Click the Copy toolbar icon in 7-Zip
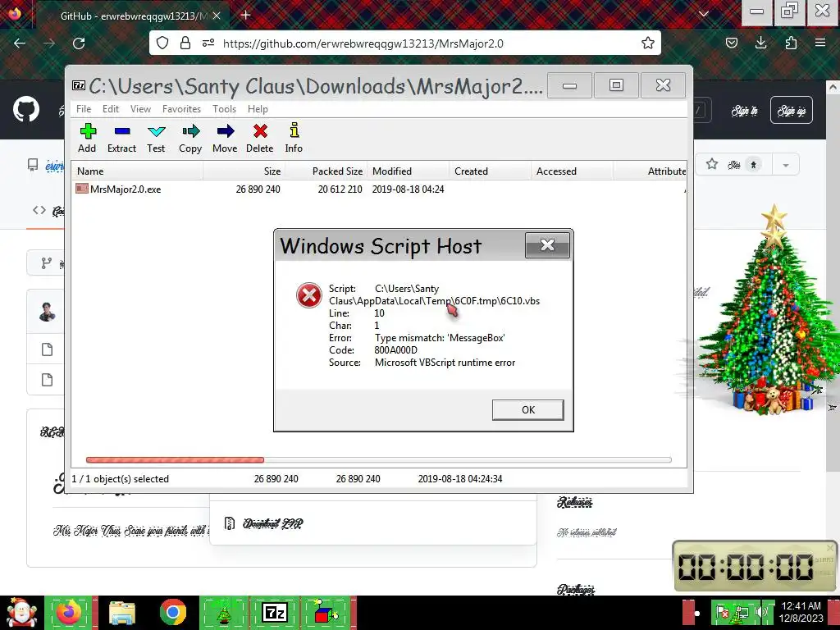 click(190, 138)
